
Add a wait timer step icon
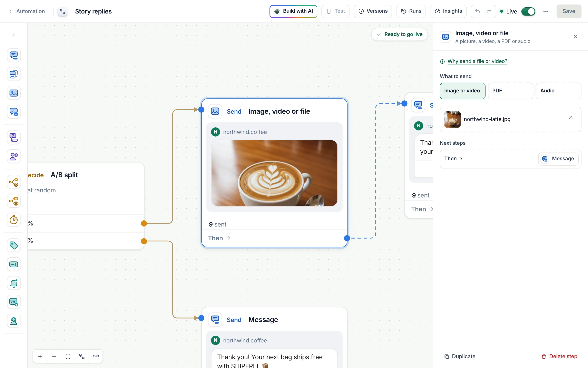[x=14, y=220]
